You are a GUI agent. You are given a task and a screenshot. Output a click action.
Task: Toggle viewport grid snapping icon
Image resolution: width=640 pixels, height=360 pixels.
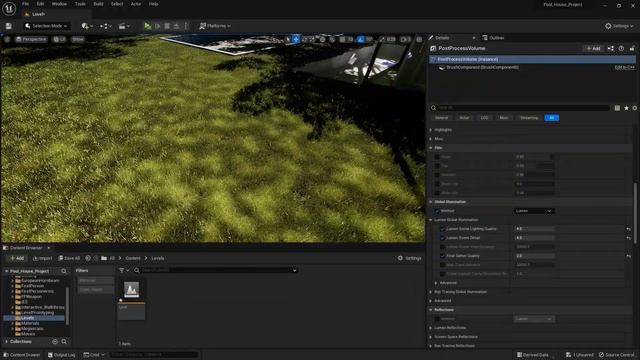[342, 39]
